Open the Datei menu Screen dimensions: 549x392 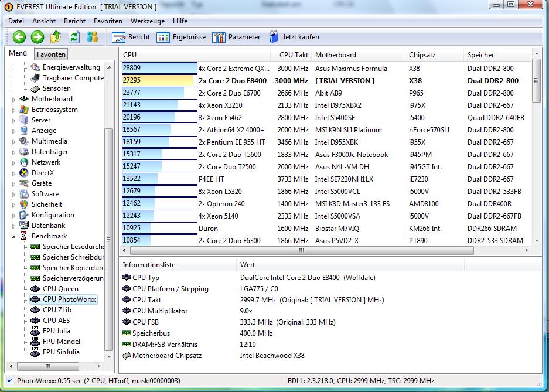16,21
